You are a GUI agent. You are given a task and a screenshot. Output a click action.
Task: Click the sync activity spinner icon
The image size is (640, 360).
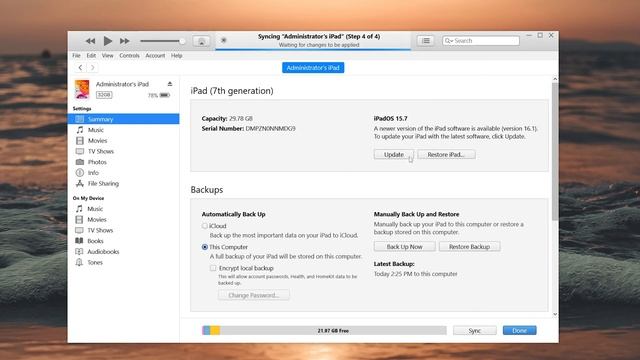click(x=224, y=40)
